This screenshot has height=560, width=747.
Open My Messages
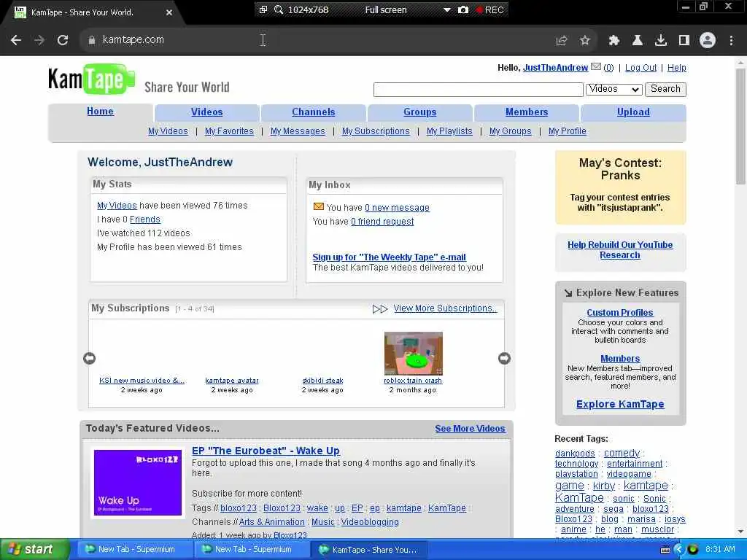298,131
